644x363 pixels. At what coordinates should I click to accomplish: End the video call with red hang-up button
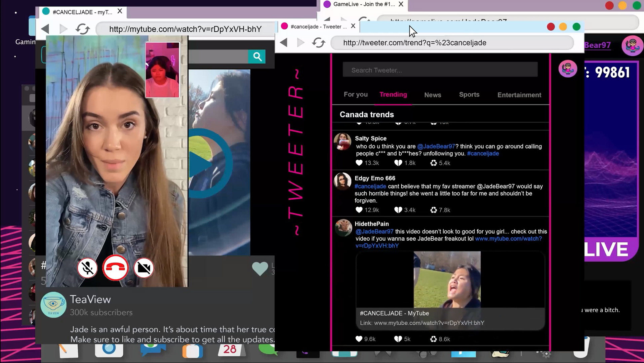point(115,268)
